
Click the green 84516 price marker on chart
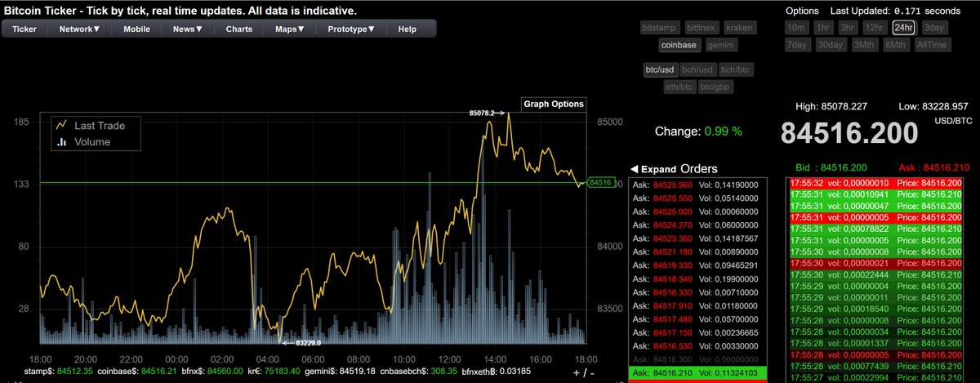tap(600, 182)
